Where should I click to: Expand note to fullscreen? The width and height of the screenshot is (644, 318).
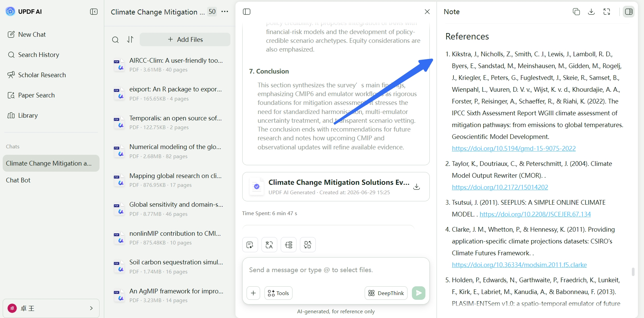pyautogui.click(x=607, y=12)
